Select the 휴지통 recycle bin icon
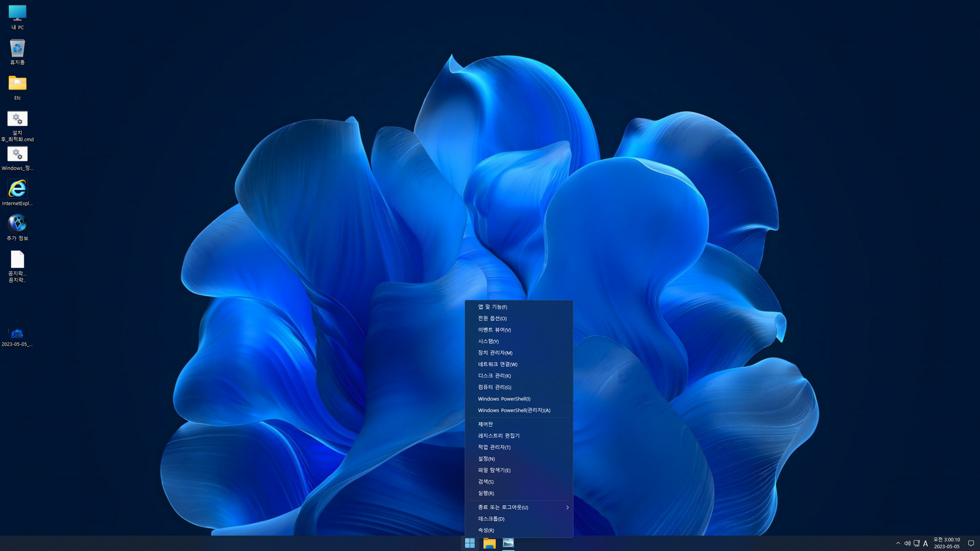 (17, 52)
